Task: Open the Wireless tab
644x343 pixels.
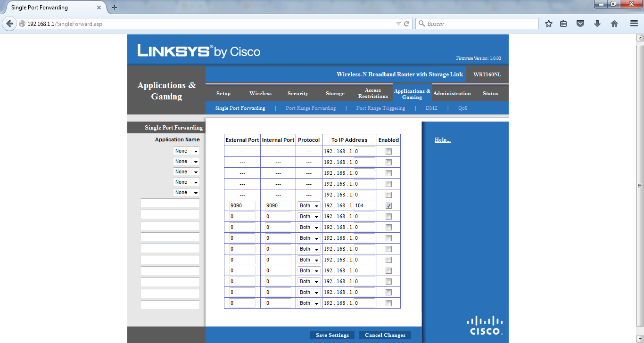Action: pos(260,93)
